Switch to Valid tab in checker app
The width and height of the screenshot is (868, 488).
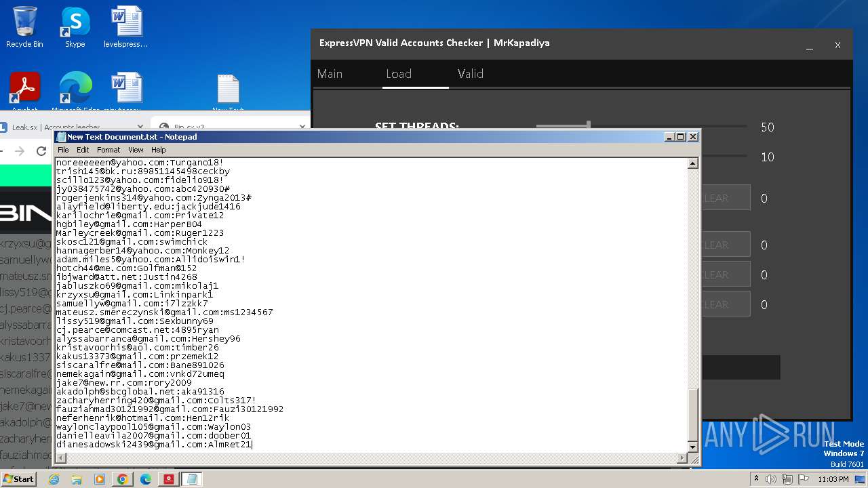(471, 74)
